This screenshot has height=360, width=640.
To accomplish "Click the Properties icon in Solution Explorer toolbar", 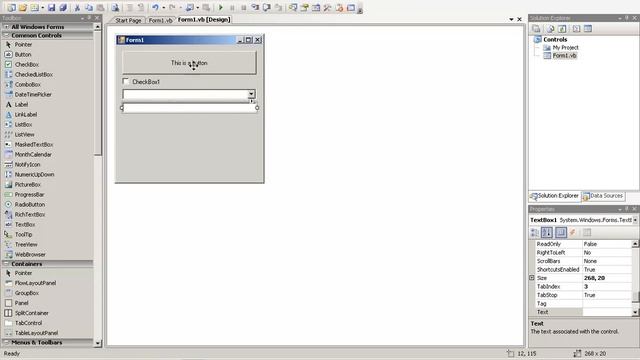I will tap(536, 29).
